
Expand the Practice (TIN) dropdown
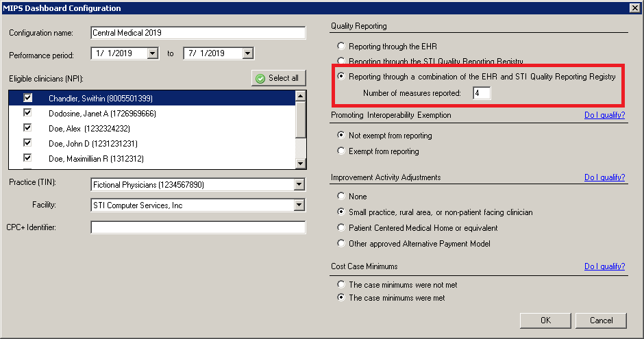(299, 184)
